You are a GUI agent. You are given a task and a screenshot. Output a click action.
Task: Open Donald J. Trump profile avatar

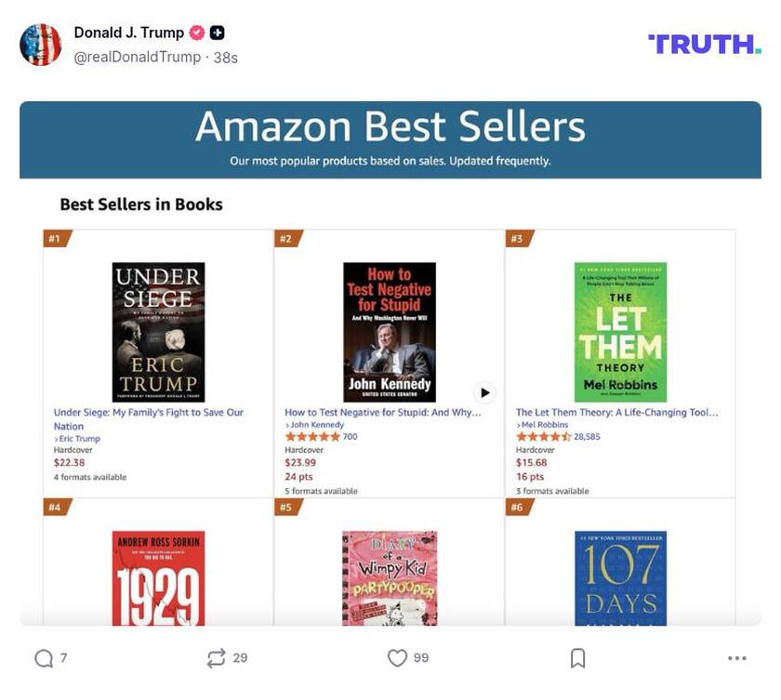(41, 45)
